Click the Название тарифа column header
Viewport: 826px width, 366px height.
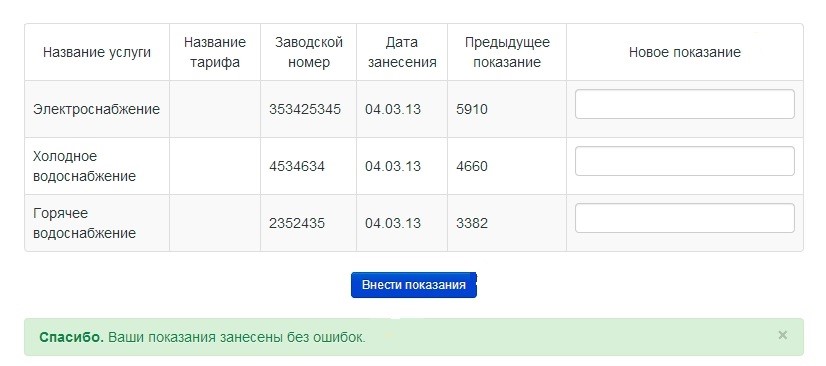tap(215, 52)
